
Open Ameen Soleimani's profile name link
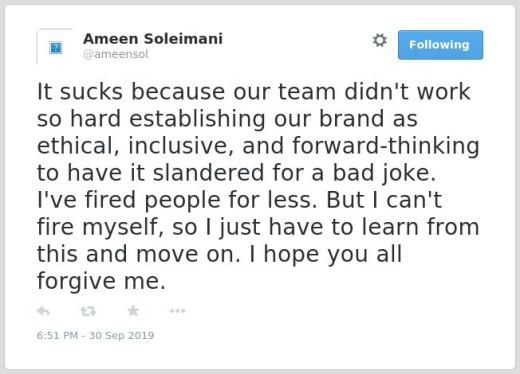153,39
